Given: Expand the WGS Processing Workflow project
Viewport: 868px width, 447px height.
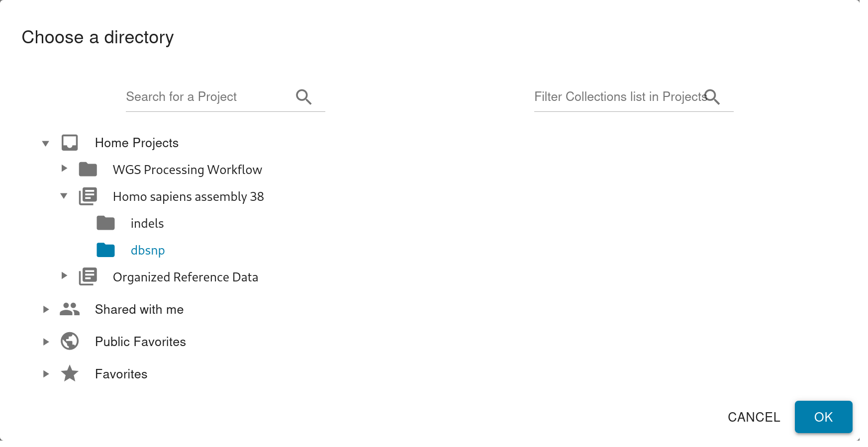Looking at the screenshot, I should [x=64, y=169].
